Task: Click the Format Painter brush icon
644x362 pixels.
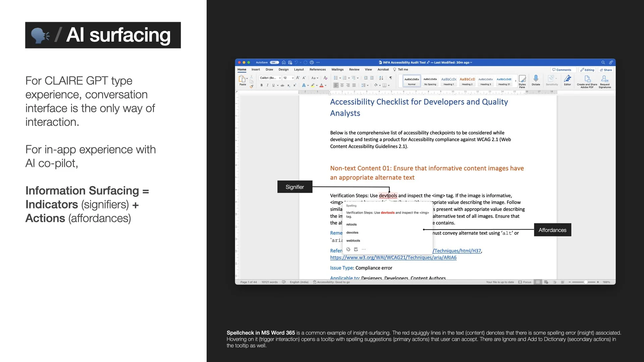Action: pyautogui.click(x=252, y=86)
